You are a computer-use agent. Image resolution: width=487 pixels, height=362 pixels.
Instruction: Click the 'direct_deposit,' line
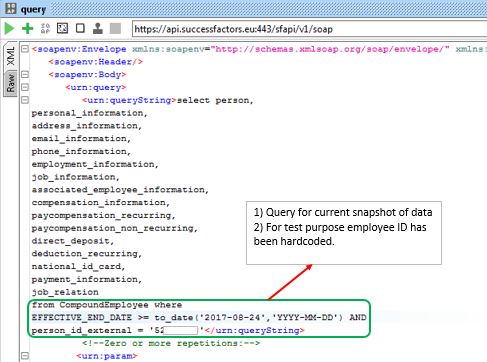point(73,241)
